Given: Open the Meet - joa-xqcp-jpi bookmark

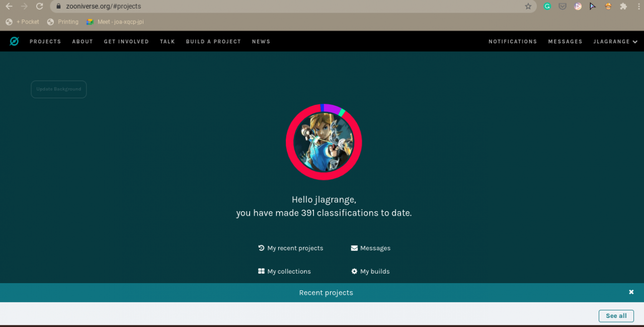Looking at the screenshot, I should tap(115, 22).
